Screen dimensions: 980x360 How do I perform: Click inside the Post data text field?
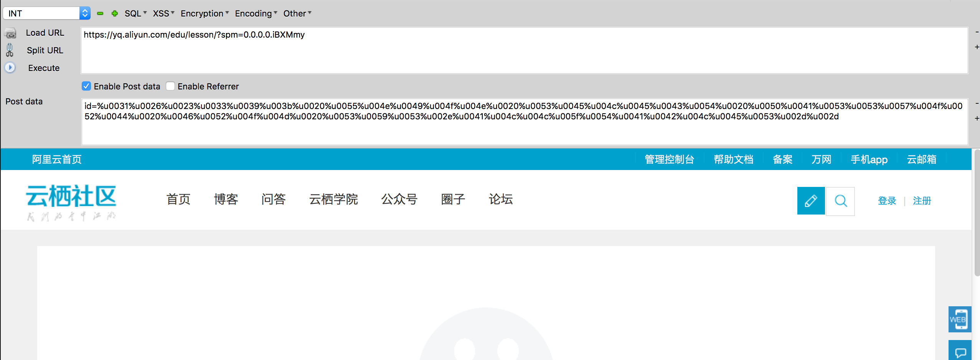coord(524,130)
